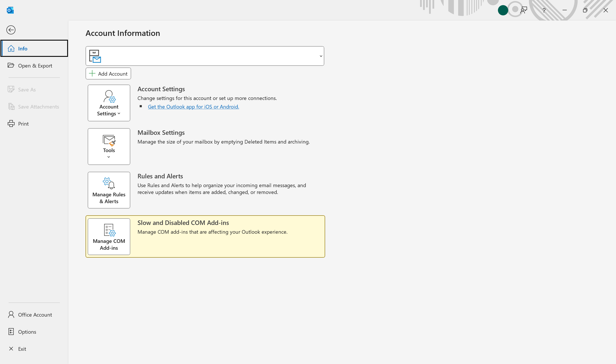The width and height of the screenshot is (616, 364).
Task: Open Office Account page
Action: [x=34, y=315]
